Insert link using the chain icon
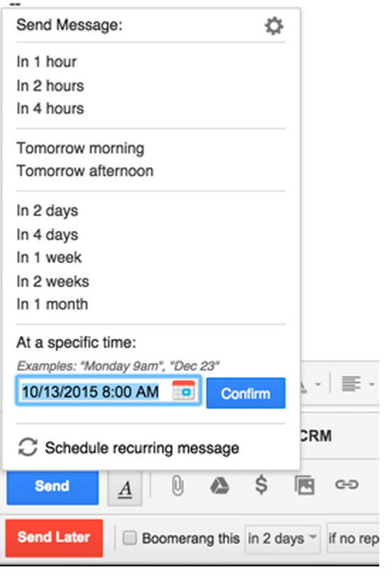 click(x=347, y=485)
